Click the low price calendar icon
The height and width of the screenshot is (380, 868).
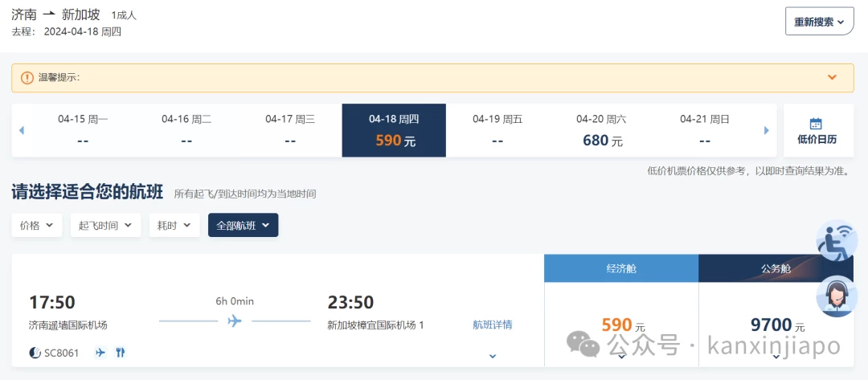coord(816,124)
